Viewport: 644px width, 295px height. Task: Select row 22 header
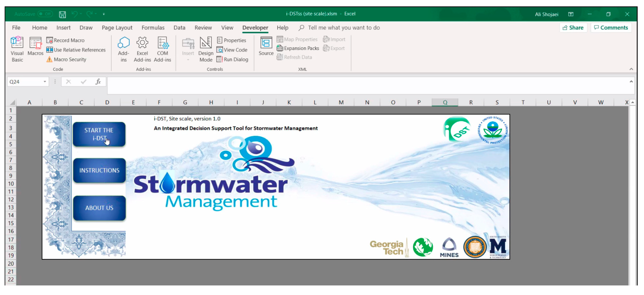coord(11,280)
